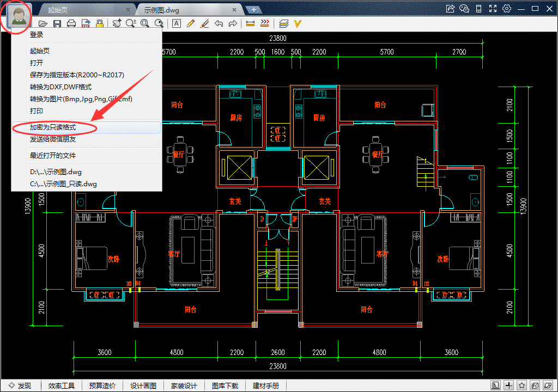Click the yellow padlock encrypt icon

100,23
